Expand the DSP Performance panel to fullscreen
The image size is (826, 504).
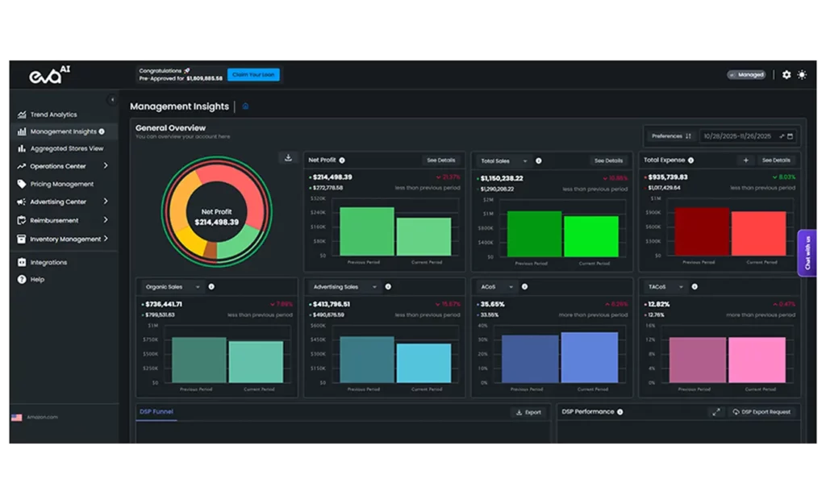[715, 412]
